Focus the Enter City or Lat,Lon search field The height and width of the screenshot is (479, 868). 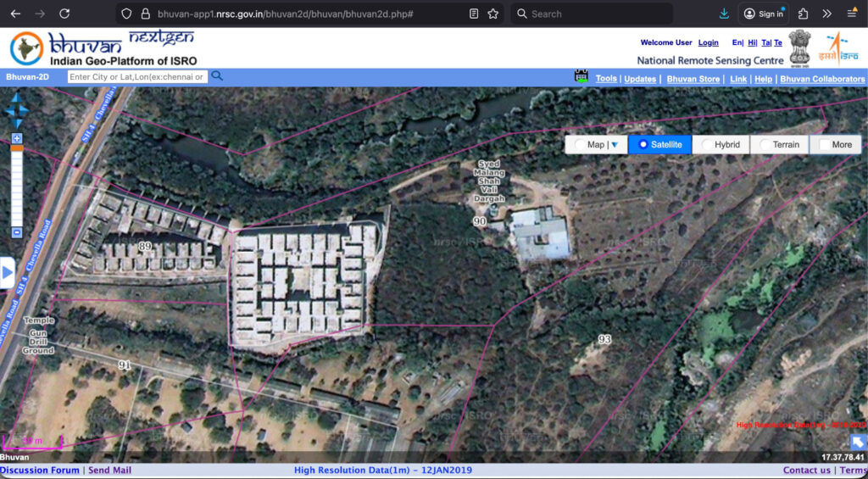[137, 76]
